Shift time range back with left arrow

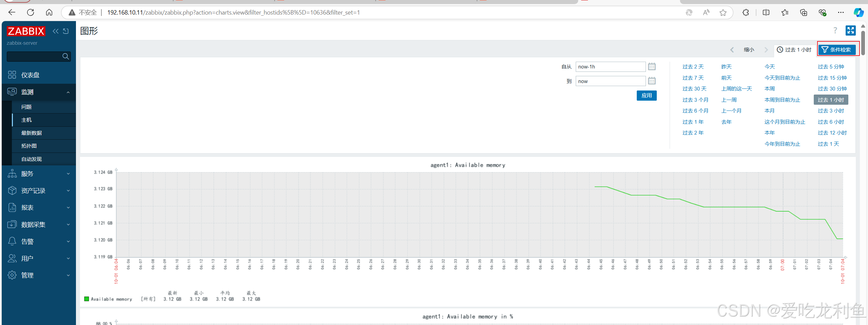pyautogui.click(x=732, y=50)
